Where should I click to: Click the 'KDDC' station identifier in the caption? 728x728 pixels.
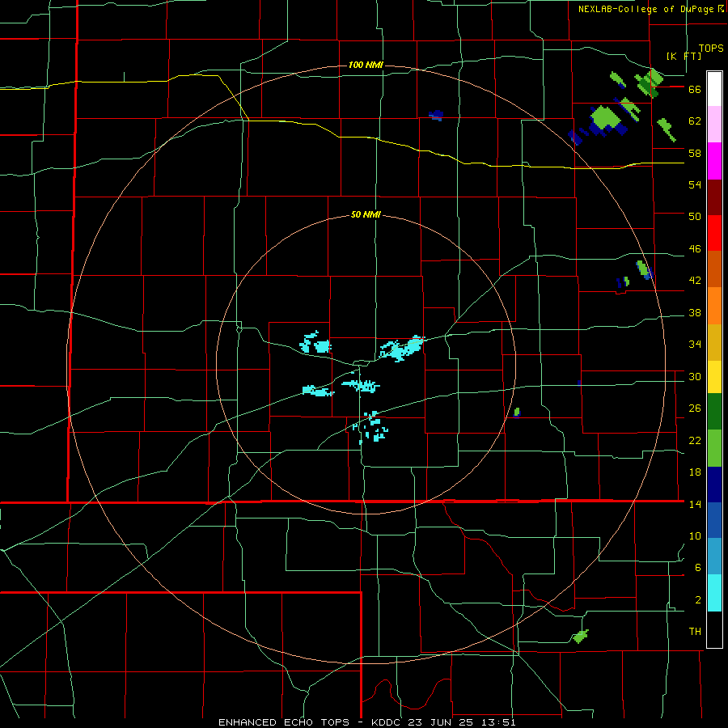(387, 722)
